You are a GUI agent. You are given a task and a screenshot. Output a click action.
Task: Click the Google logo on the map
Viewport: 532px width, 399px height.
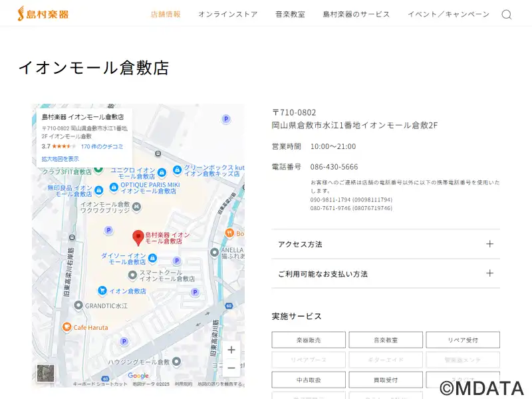tap(138, 376)
